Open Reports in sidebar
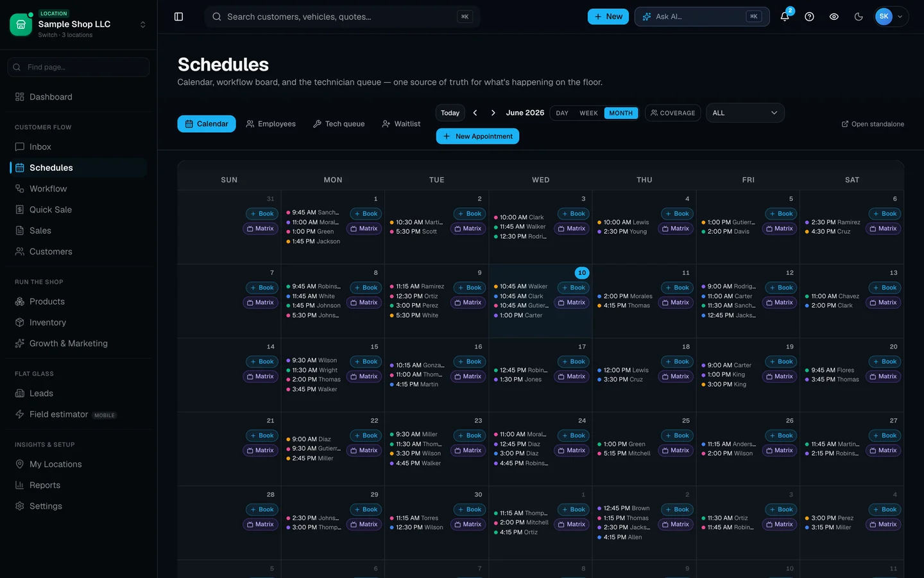Screen dimensions: 924x578 (x=78, y=486)
